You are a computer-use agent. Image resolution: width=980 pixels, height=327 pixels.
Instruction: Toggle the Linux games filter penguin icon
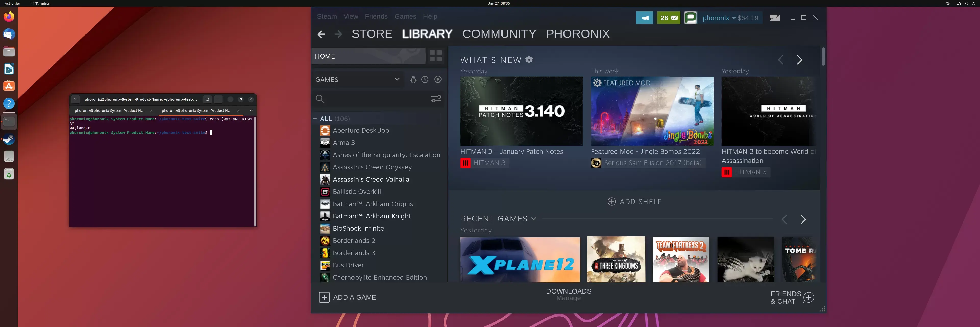(413, 79)
